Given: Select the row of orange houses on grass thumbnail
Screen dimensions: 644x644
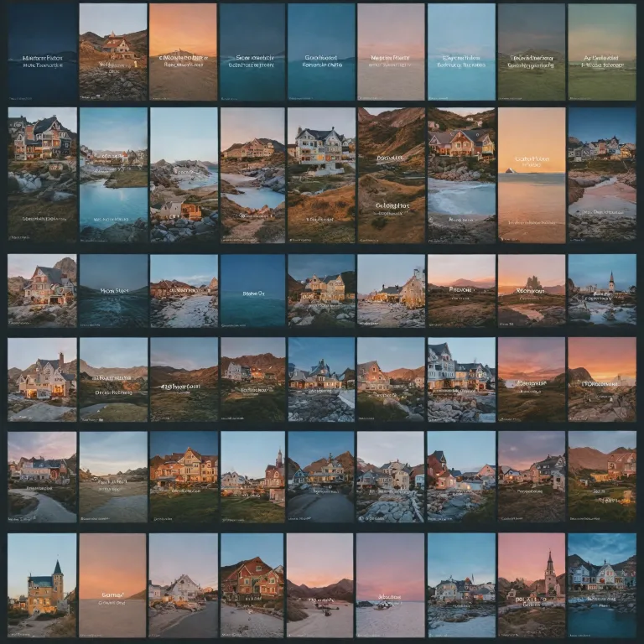Looking at the screenshot, I should click(x=183, y=476).
